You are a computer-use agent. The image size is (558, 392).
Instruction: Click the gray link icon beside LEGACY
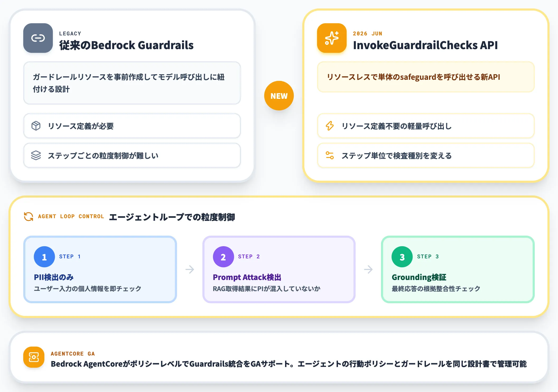tap(38, 38)
